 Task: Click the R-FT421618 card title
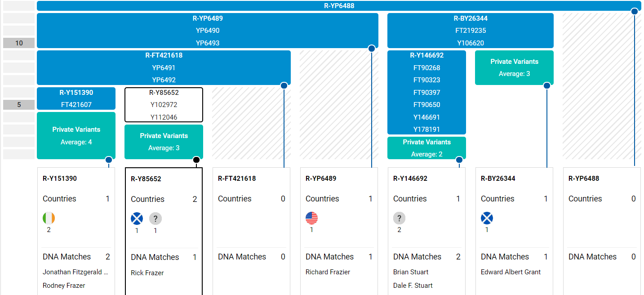coord(237,179)
